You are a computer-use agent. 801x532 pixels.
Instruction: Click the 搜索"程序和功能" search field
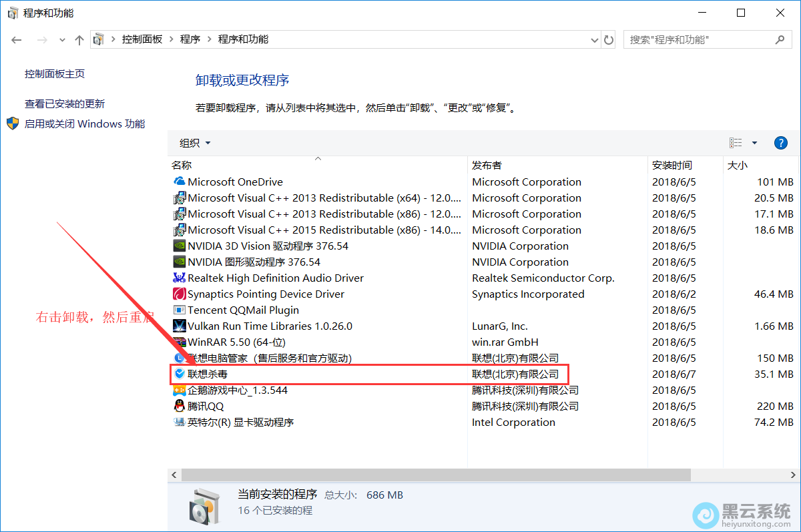(x=700, y=40)
